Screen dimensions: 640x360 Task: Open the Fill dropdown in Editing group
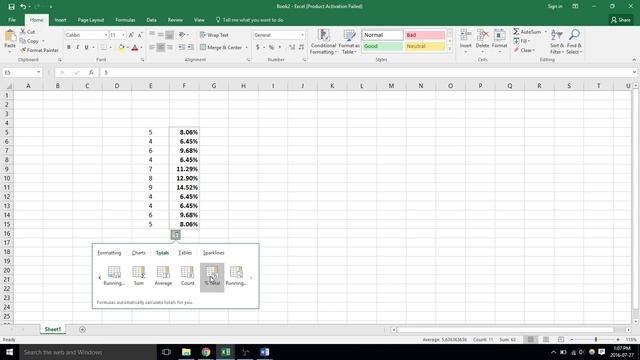(522, 41)
